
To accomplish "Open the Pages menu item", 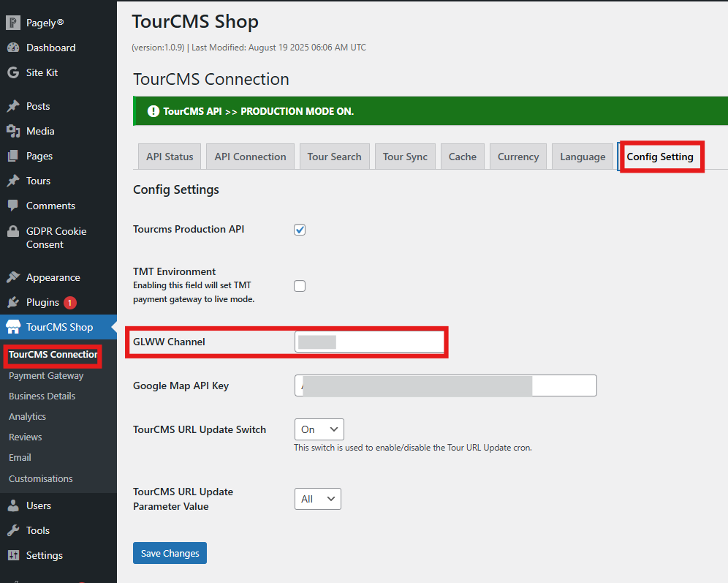I will click(x=39, y=156).
